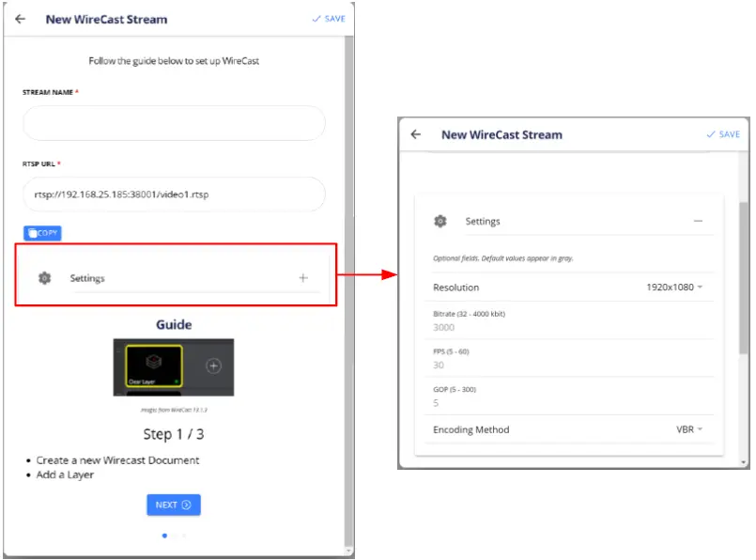Click SAVE in the left panel header

click(329, 19)
